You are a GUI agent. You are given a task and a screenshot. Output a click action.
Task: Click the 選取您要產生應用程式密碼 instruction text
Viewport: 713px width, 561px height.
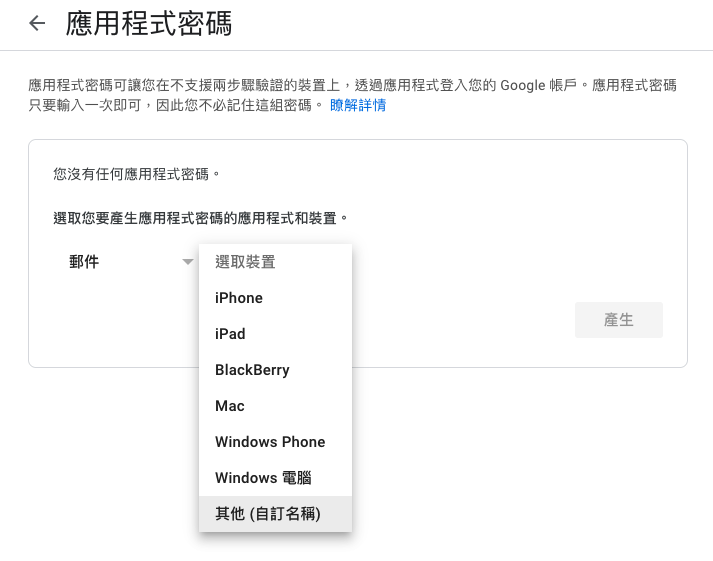click(x=200, y=217)
